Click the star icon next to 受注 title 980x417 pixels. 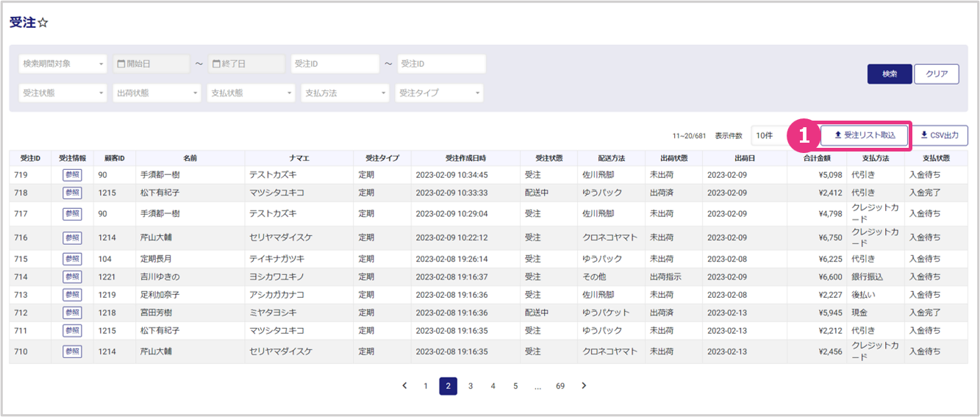point(43,23)
